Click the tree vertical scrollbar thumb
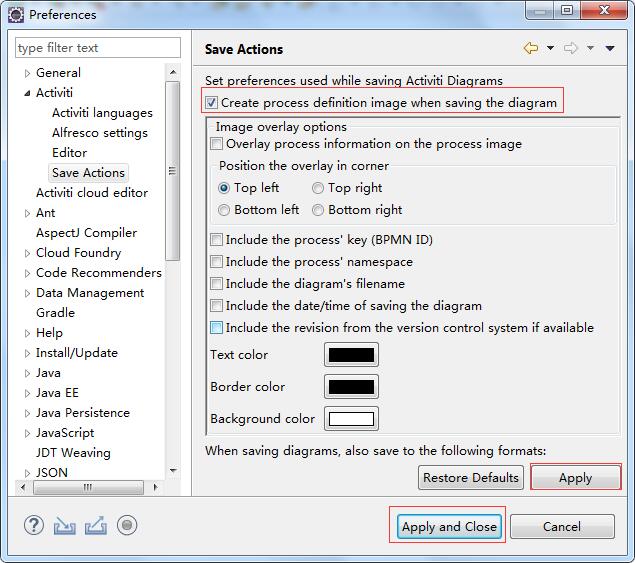Screen dimensions: 635x563 click(x=173, y=171)
